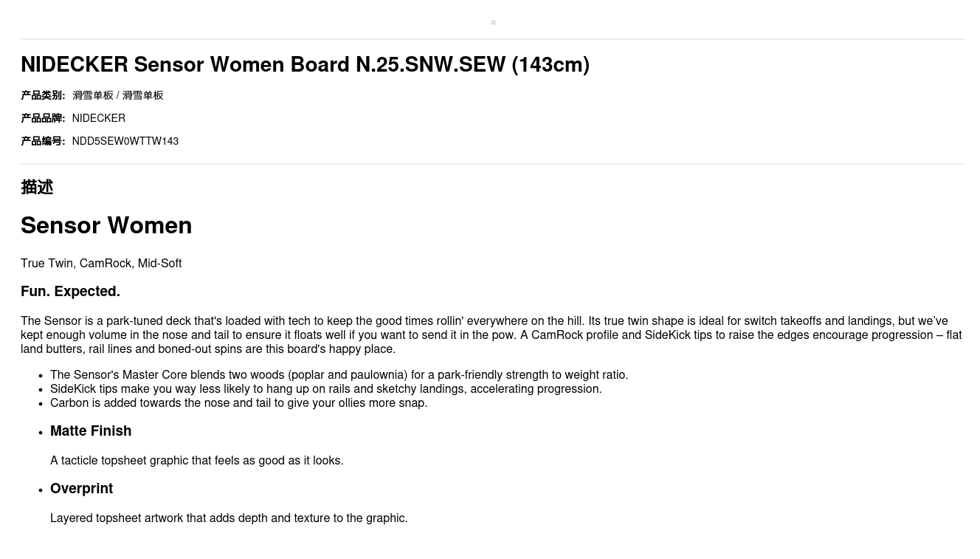The image size is (980, 559).
Task: Click the True Twin, CamRock, Mid-Soft line
Action: (101, 264)
